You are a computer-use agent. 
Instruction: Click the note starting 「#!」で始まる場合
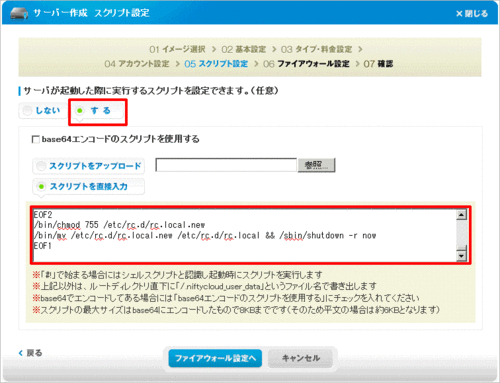point(177,275)
